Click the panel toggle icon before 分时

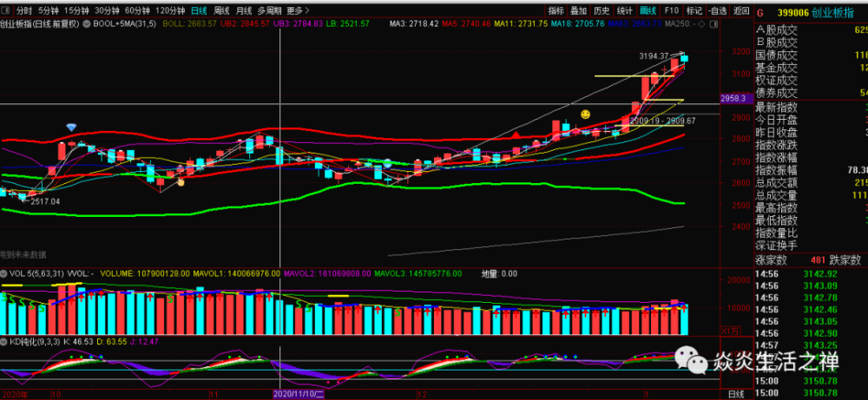pyautogui.click(x=5, y=11)
